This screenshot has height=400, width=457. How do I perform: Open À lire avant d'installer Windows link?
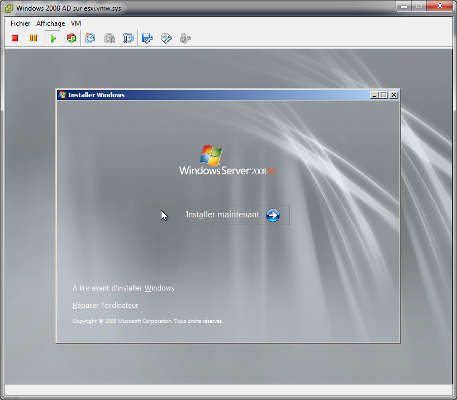123,288
